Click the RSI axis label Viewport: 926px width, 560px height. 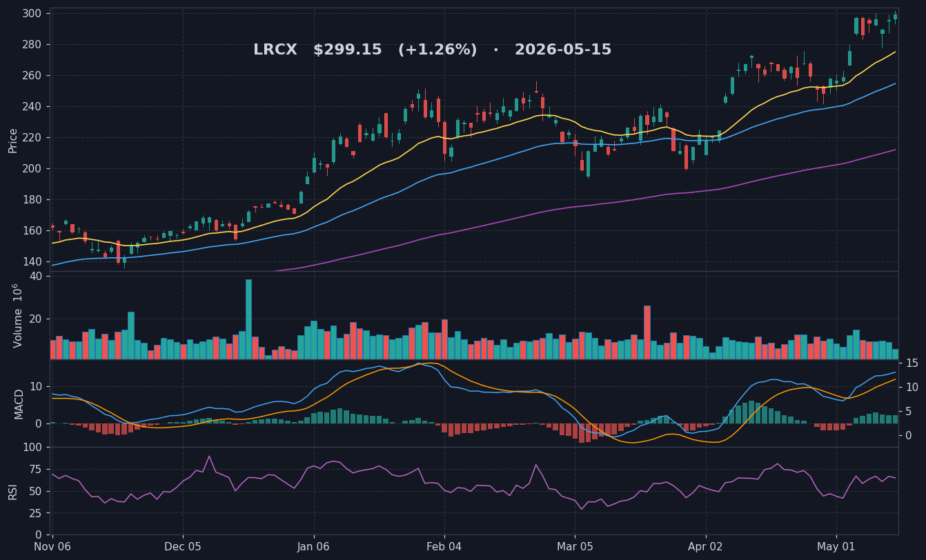click(x=13, y=491)
